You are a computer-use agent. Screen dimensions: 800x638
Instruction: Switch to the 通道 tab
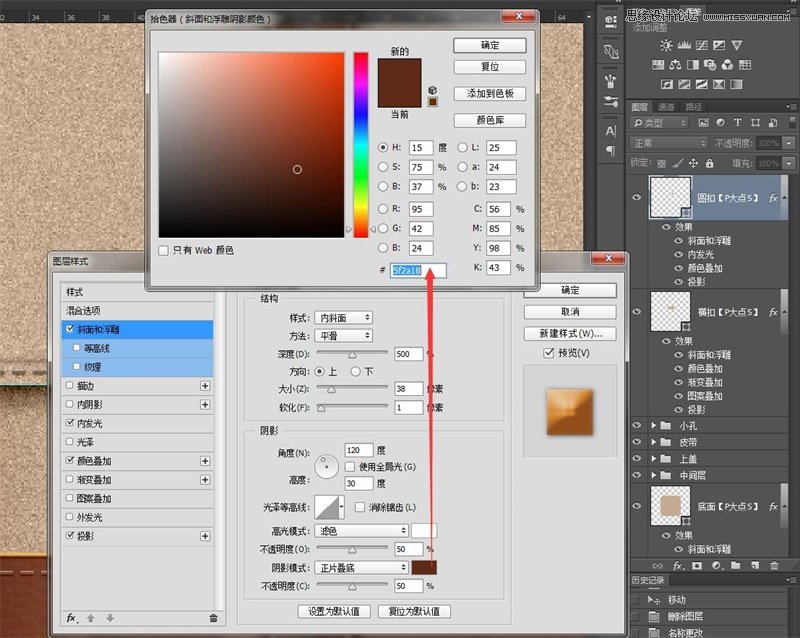coord(666,107)
